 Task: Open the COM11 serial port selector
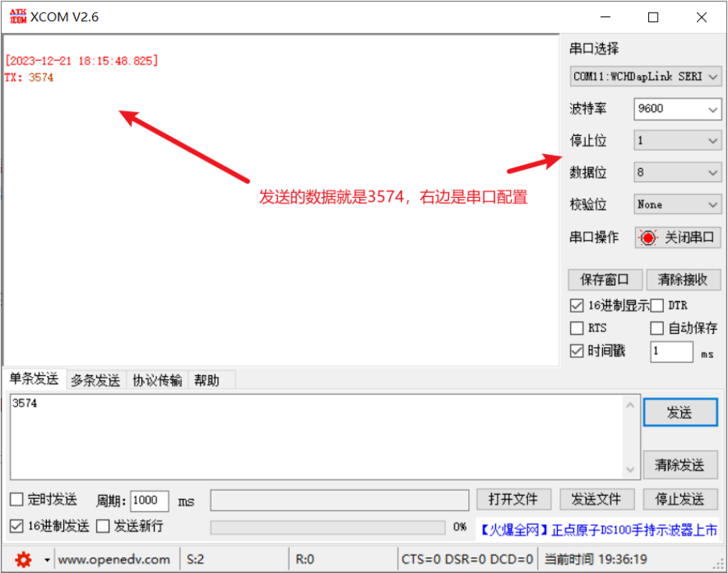pyautogui.click(x=645, y=77)
